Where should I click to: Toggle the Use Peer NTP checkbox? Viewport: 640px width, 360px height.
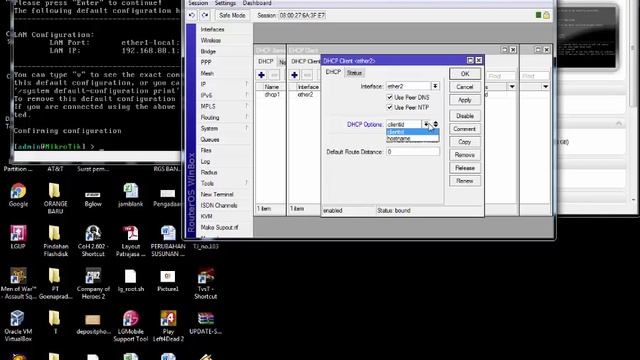coord(389,107)
